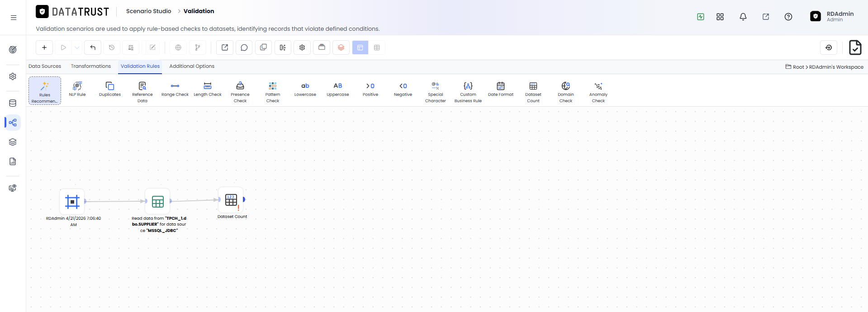Select the Lowercase rule

[305, 89]
